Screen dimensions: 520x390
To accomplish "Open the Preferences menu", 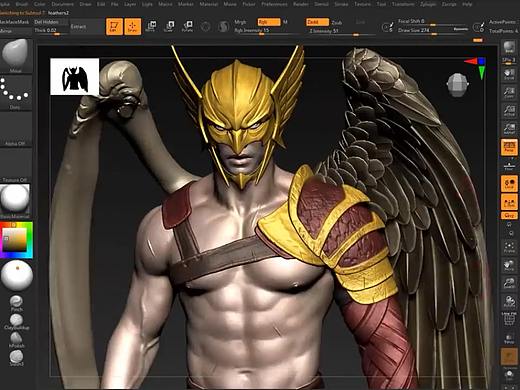I will pyautogui.click(x=274, y=4).
